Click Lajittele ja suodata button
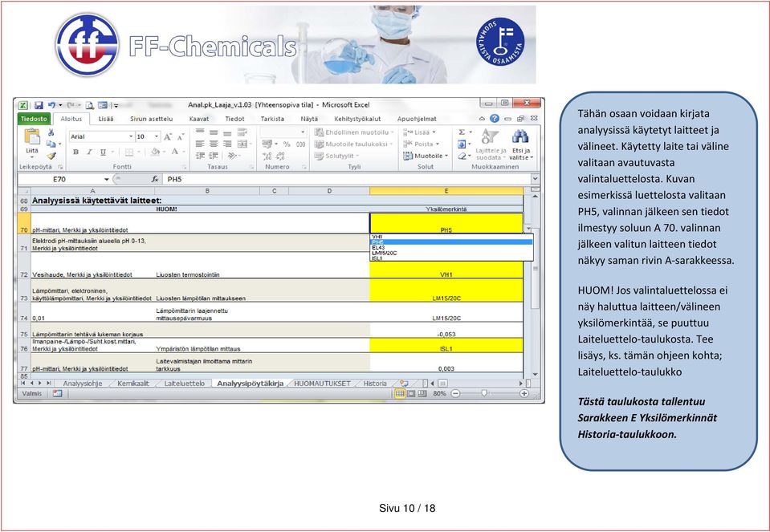This screenshot has width=770, height=532. pos(490,144)
